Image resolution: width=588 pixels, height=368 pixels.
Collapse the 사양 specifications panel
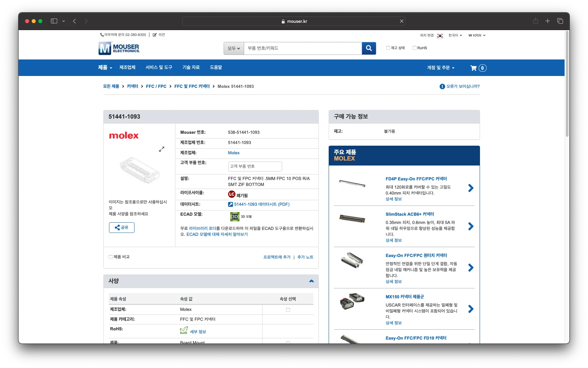point(311,281)
